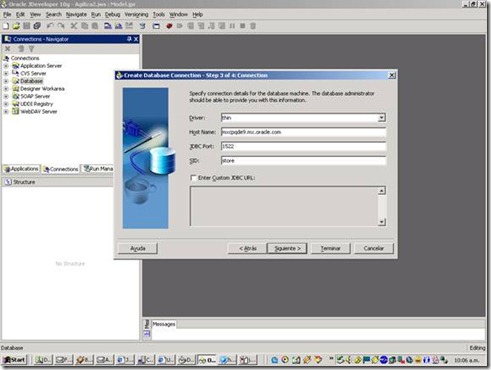The width and height of the screenshot is (491, 370).
Task: Click the Undo toolbar icon
Action: point(50,26)
